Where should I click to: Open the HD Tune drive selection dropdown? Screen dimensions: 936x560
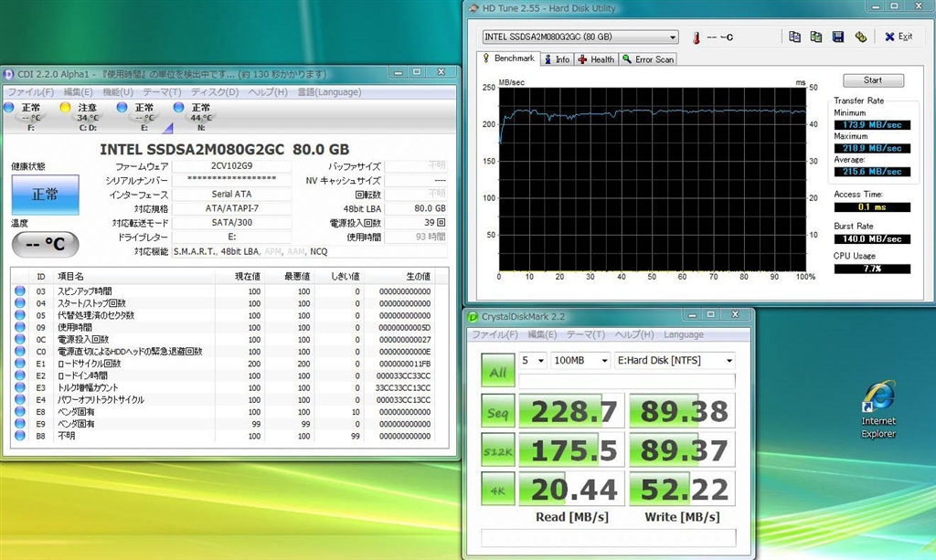pos(580,37)
